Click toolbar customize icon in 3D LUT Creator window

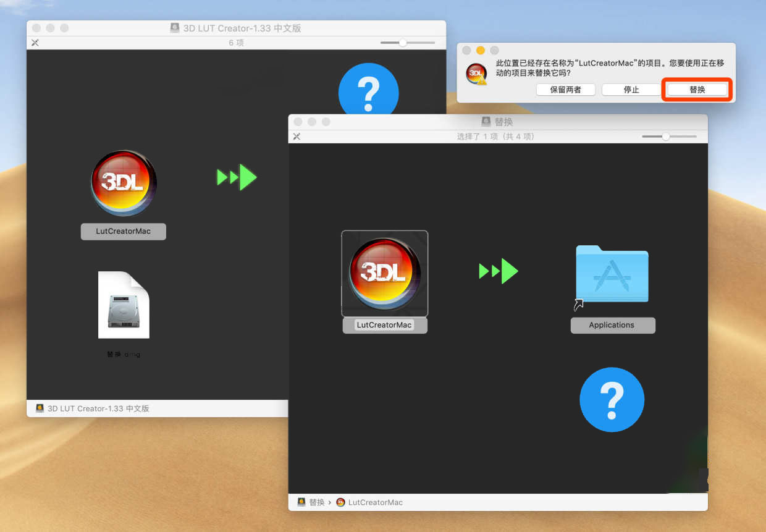click(35, 43)
